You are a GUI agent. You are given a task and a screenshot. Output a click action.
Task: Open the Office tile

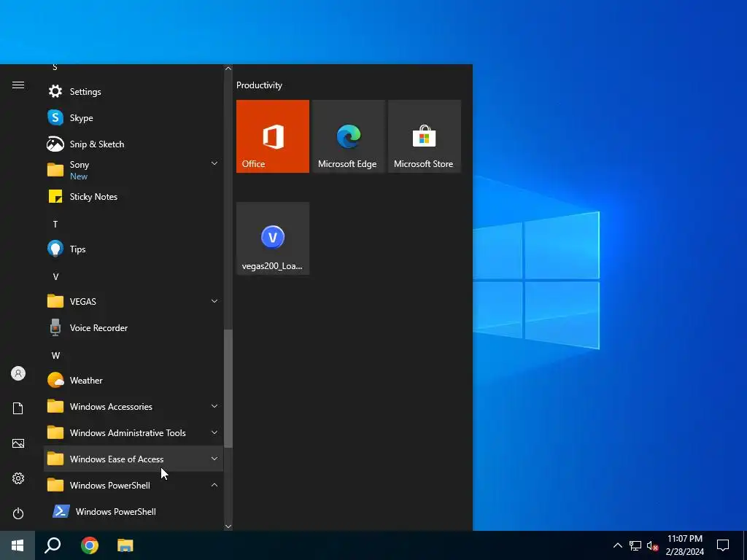point(273,136)
